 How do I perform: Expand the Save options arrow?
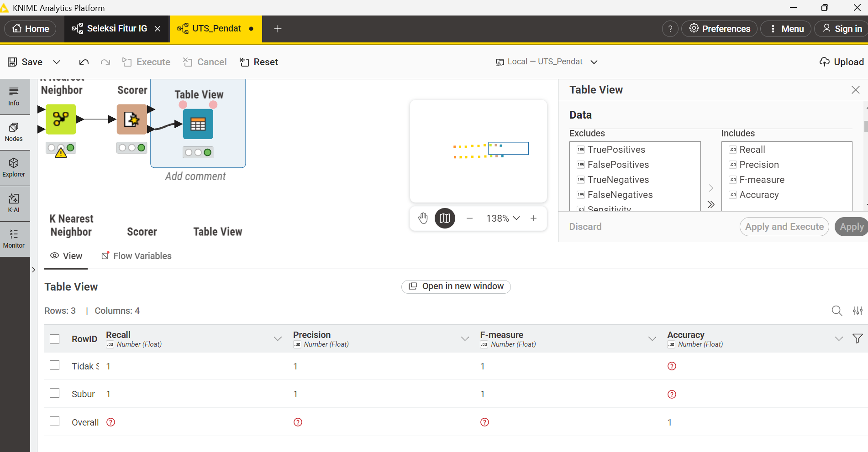pyautogui.click(x=57, y=62)
